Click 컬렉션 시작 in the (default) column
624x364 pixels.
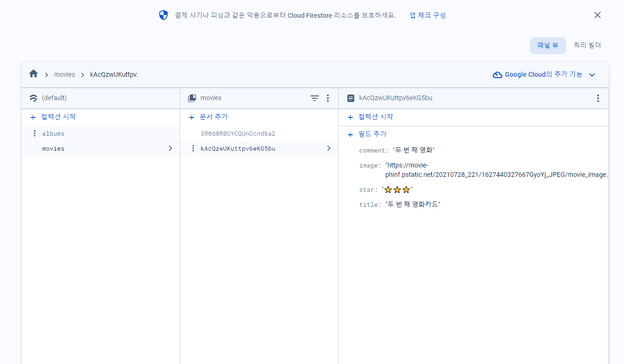click(58, 117)
